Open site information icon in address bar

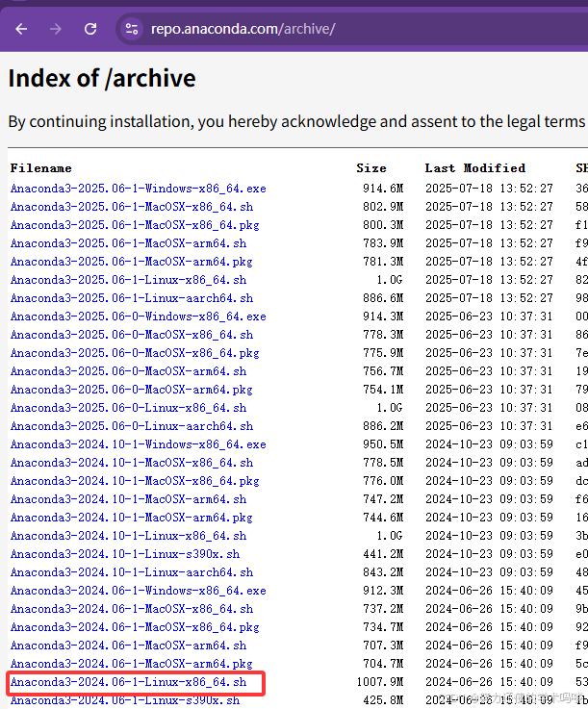[x=132, y=29]
